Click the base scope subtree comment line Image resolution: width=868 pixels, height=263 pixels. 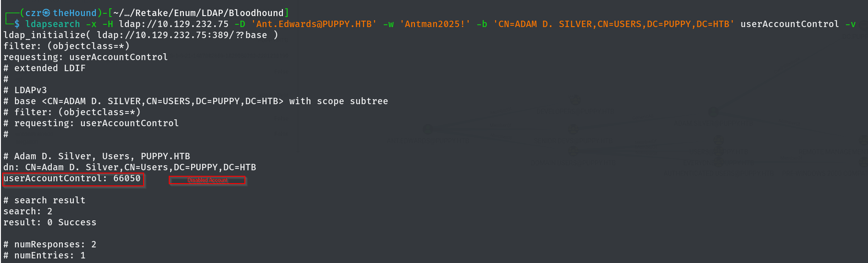[x=196, y=101]
